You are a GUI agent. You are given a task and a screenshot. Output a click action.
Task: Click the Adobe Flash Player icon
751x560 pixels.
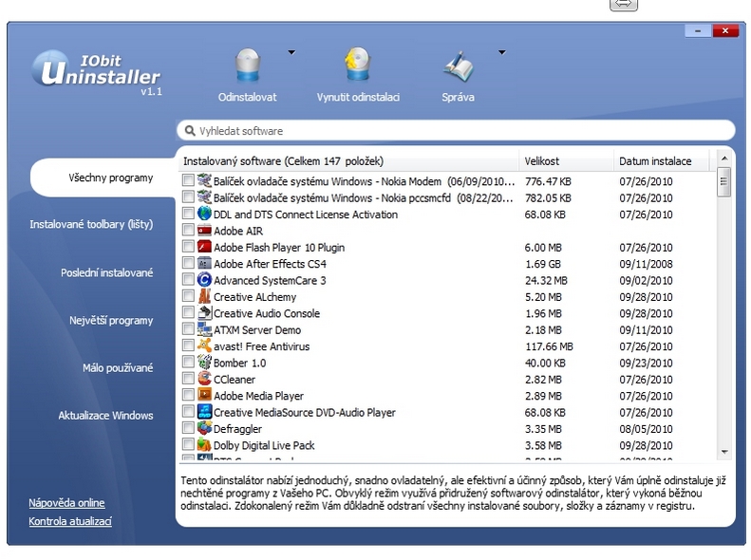point(204,247)
